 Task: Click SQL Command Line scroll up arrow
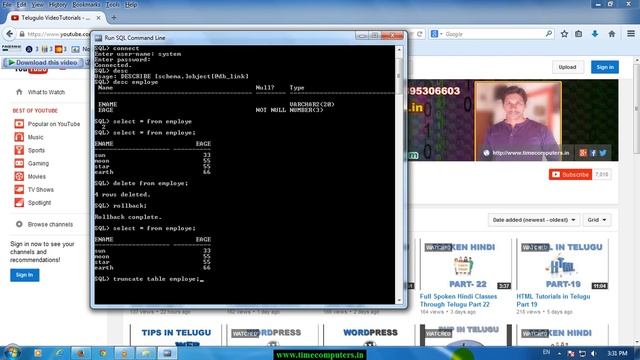[x=399, y=49]
